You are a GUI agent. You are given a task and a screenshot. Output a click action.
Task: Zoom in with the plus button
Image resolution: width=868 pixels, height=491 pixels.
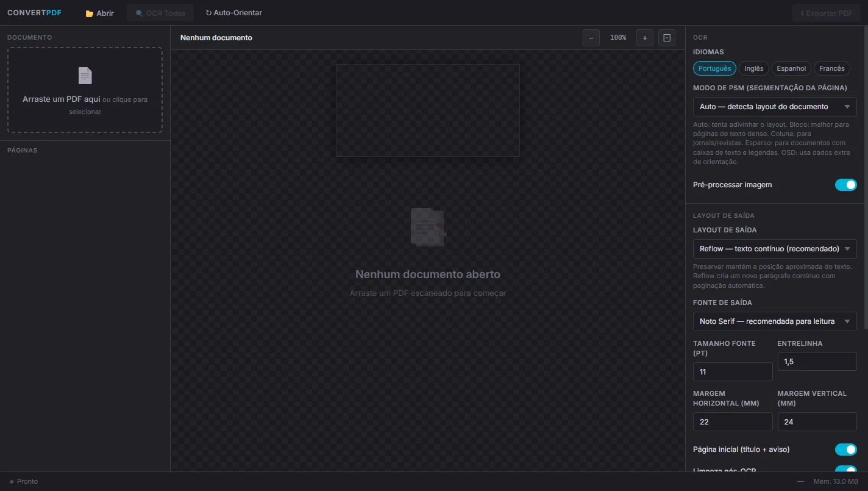click(645, 38)
